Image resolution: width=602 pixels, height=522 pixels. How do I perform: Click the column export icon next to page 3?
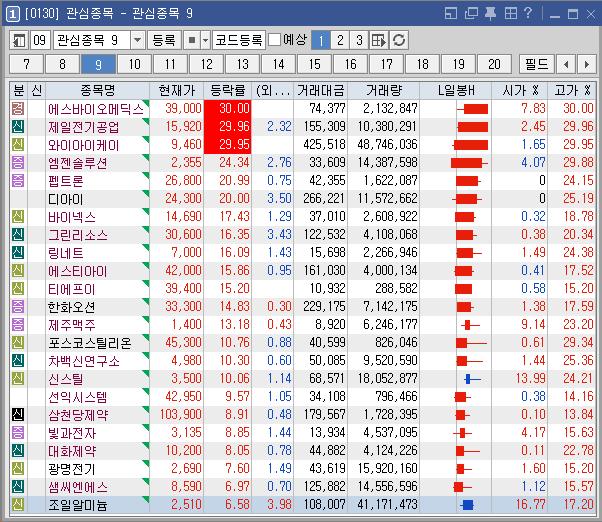click(379, 40)
